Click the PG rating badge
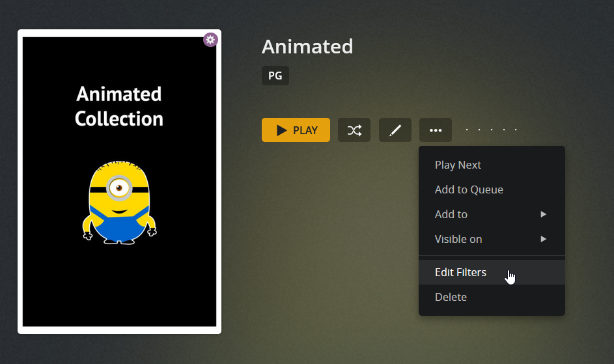 point(275,76)
